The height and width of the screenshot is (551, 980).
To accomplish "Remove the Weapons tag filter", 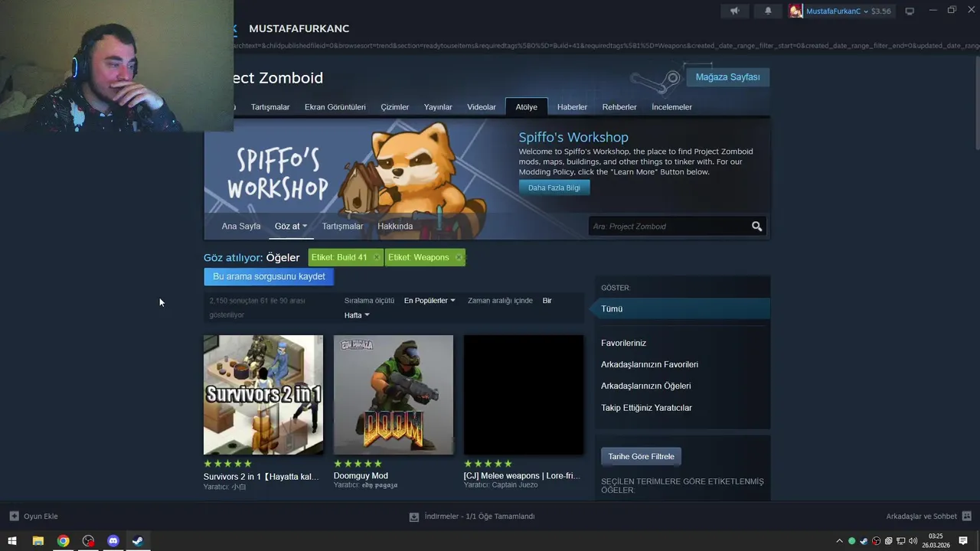I will coord(459,258).
